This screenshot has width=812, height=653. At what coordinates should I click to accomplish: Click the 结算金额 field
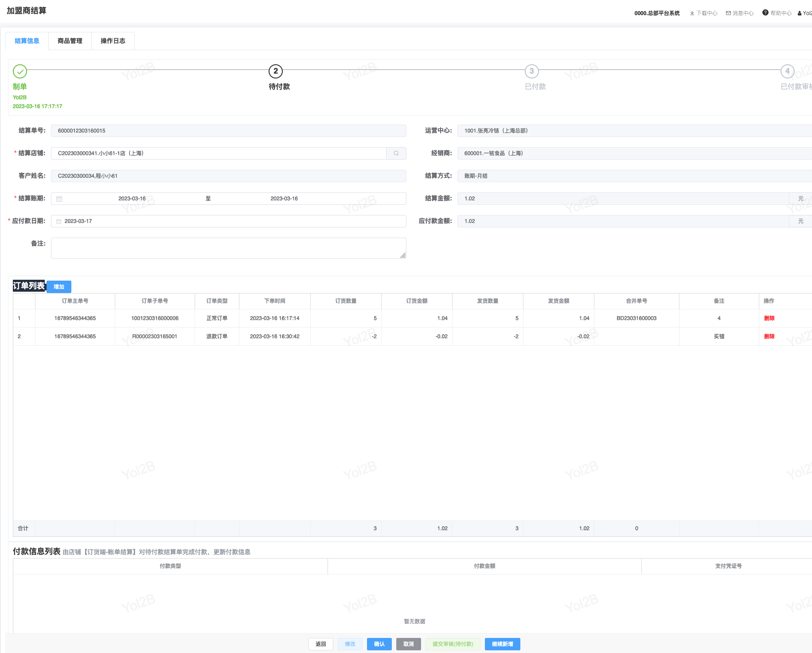click(x=623, y=199)
